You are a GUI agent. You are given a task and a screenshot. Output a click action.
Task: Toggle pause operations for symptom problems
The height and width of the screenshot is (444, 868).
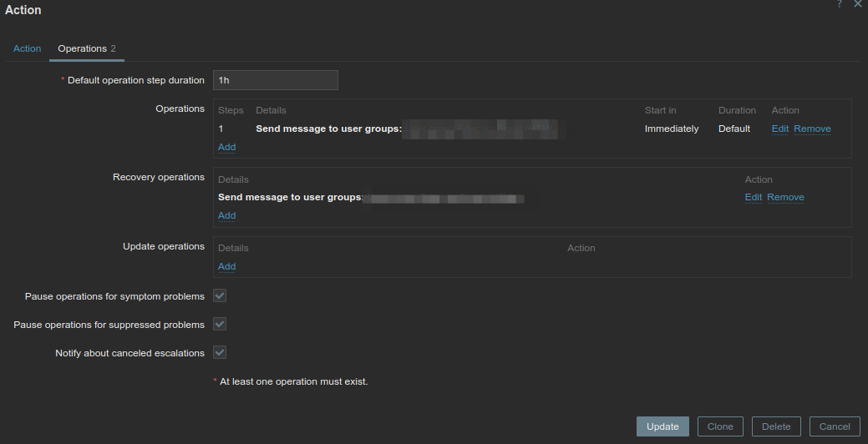[x=221, y=296]
